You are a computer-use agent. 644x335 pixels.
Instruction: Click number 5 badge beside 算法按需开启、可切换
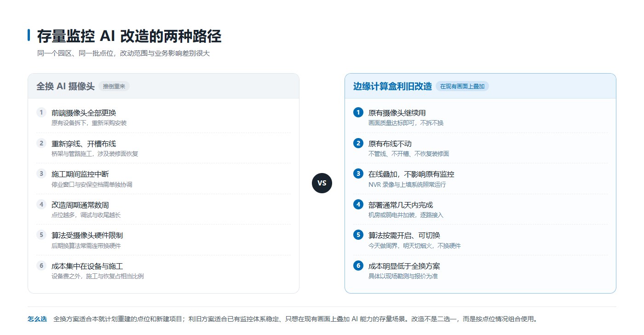[358, 235]
